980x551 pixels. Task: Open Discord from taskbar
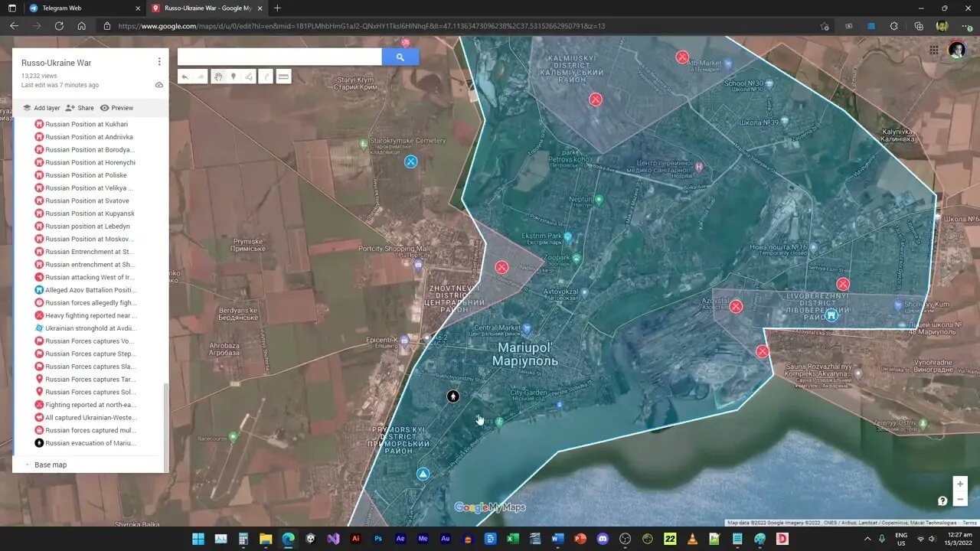(603, 539)
